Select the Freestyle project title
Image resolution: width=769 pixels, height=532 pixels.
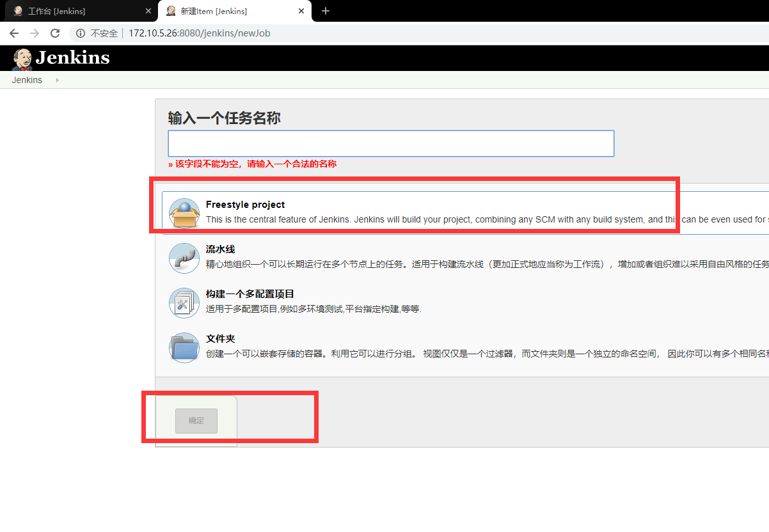245,205
